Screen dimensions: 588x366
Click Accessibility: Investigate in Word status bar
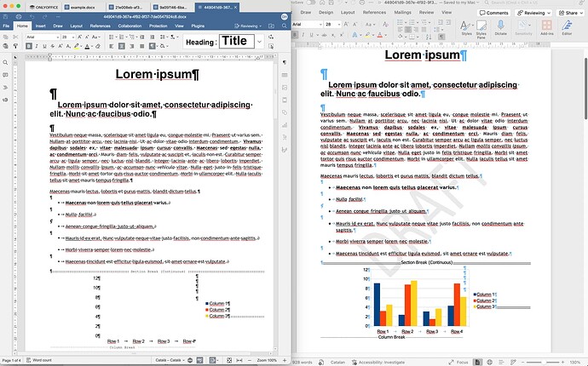click(378, 363)
